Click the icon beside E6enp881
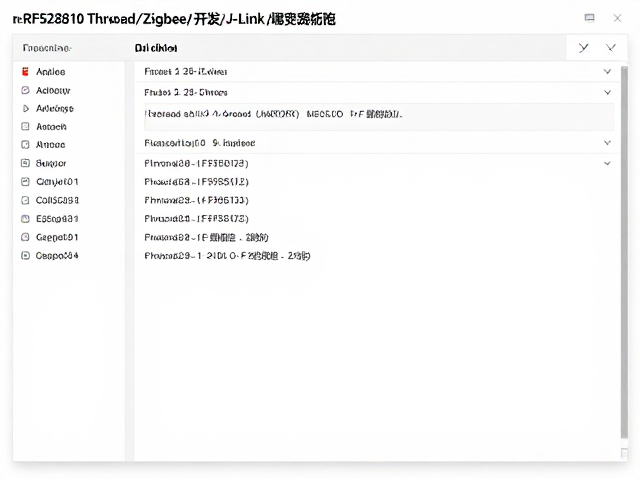640x480 pixels. click(x=25, y=219)
